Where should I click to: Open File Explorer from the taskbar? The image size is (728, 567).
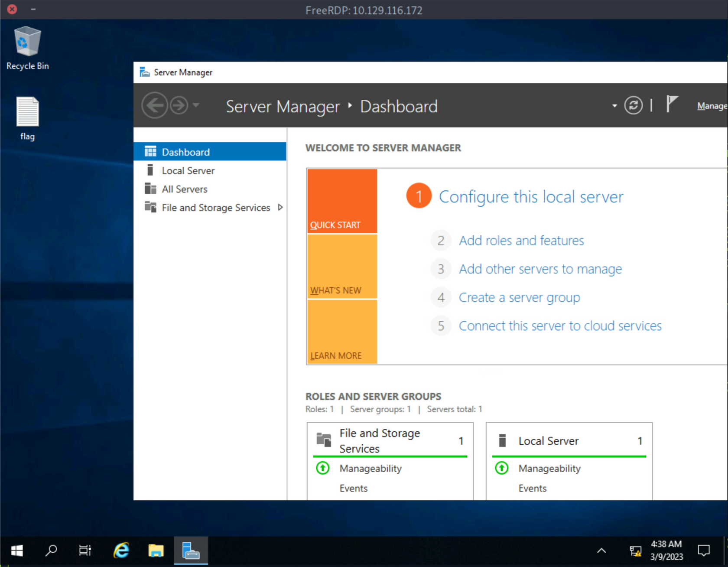coord(156,551)
